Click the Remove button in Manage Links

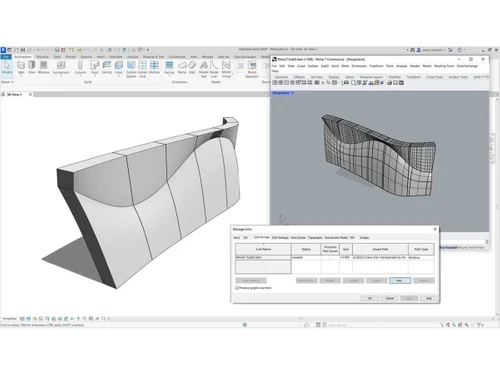coord(424,281)
